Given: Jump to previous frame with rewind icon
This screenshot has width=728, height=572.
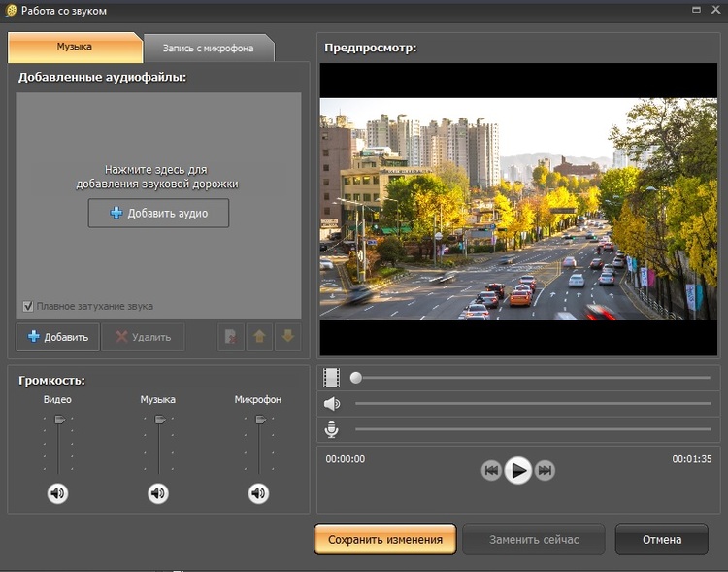Looking at the screenshot, I should [491, 471].
